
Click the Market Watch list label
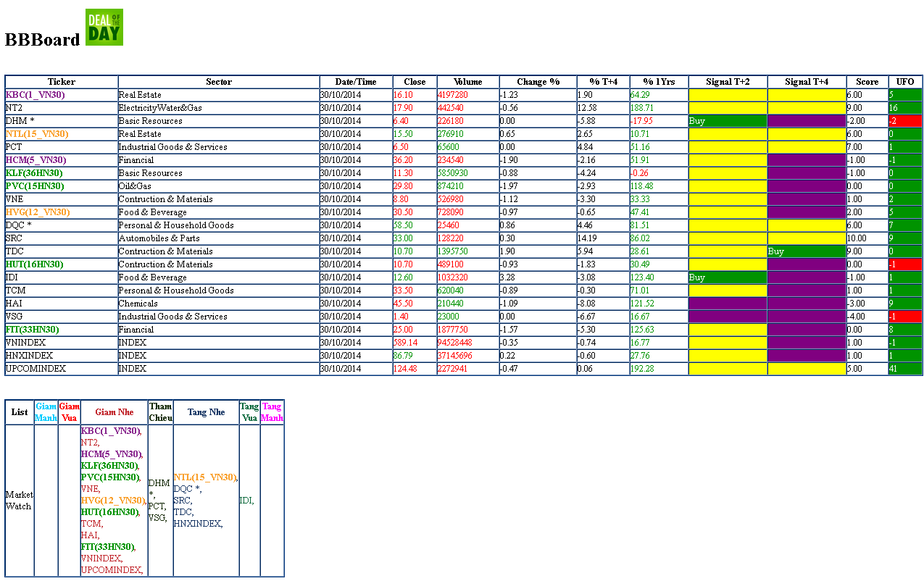coord(19,501)
